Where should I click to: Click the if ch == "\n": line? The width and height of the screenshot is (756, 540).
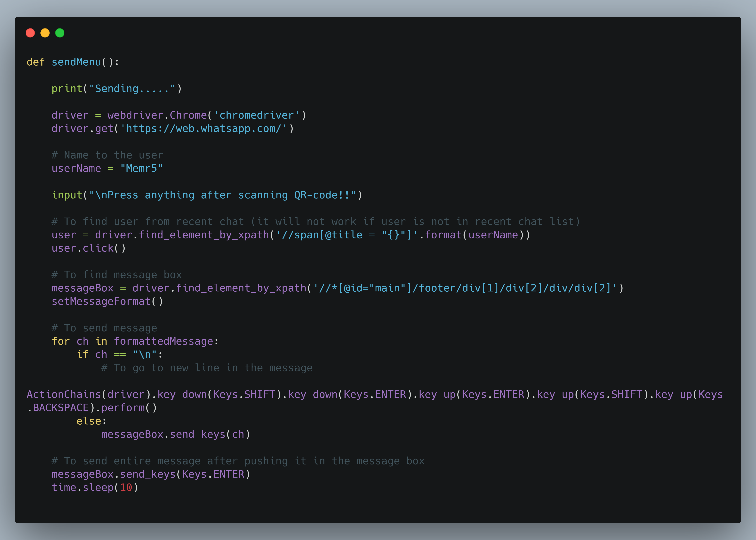[120, 355]
